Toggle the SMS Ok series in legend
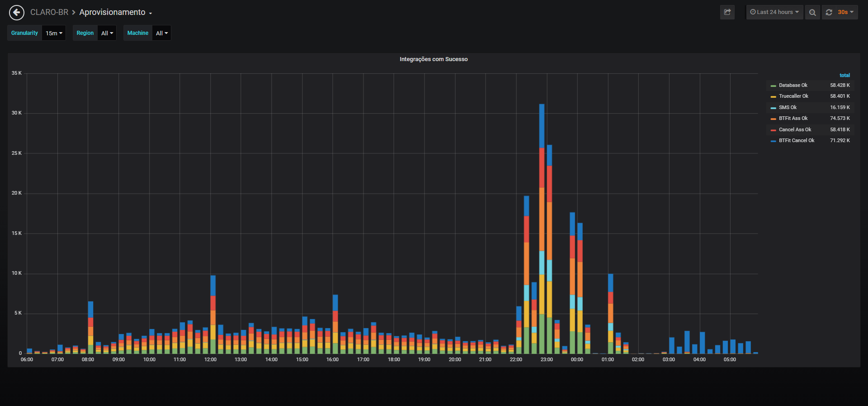Image resolution: width=868 pixels, height=406 pixels. [788, 107]
